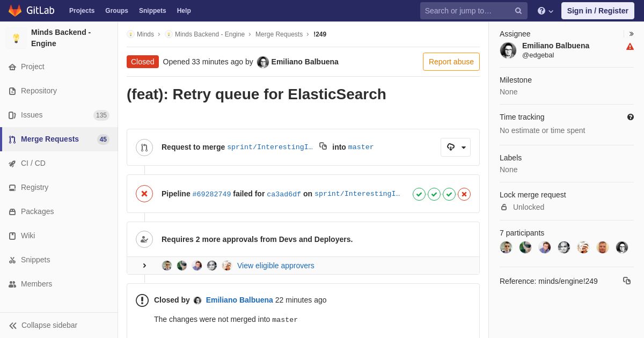Collapse the sidebar
The height and width of the screenshot is (338, 644).
point(43,325)
